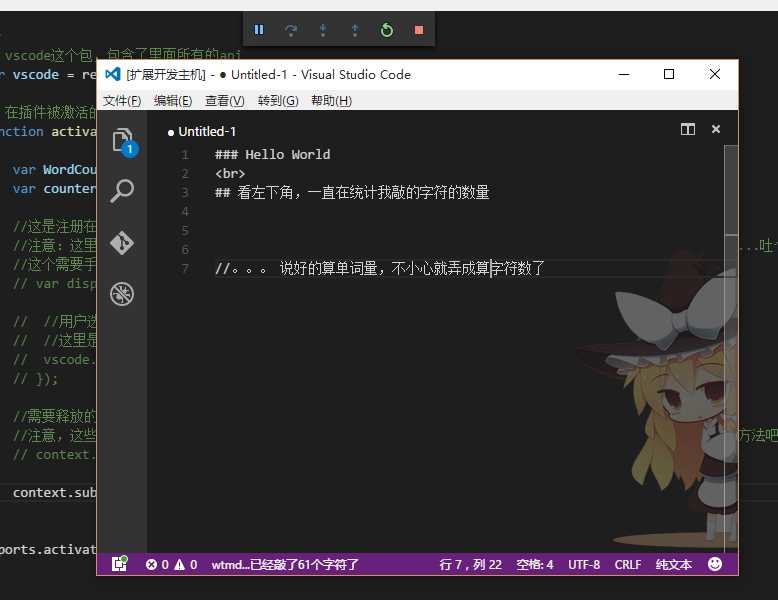Click the warning count in the status bar

coord(186,565)
